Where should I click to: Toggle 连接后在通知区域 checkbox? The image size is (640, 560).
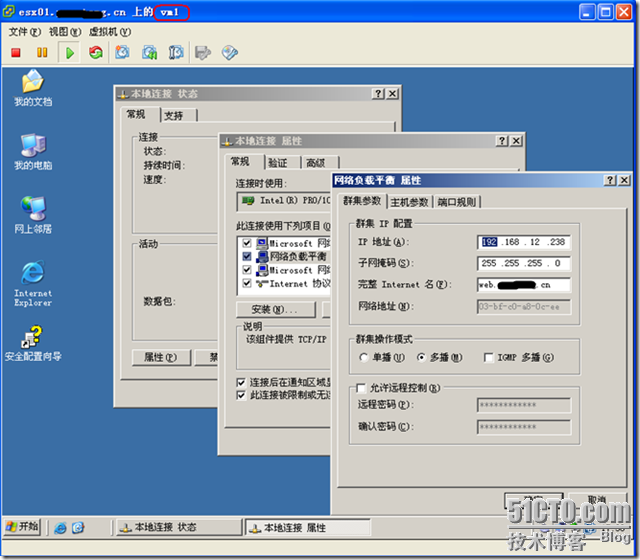click(x=241, y=382)
